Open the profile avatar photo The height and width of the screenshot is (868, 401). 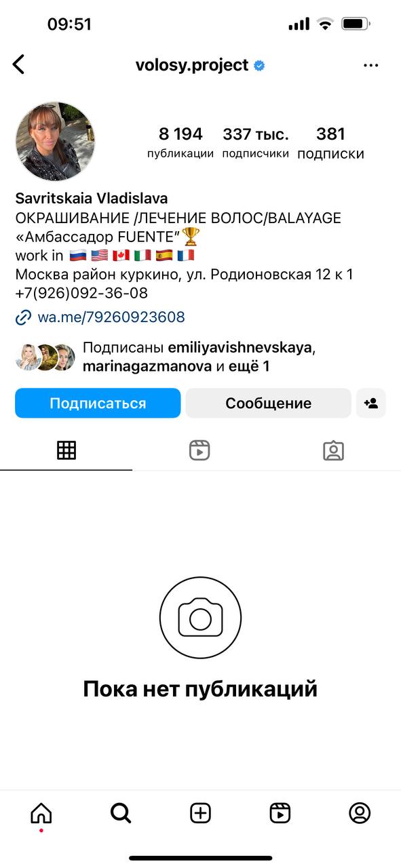(56, 142)
